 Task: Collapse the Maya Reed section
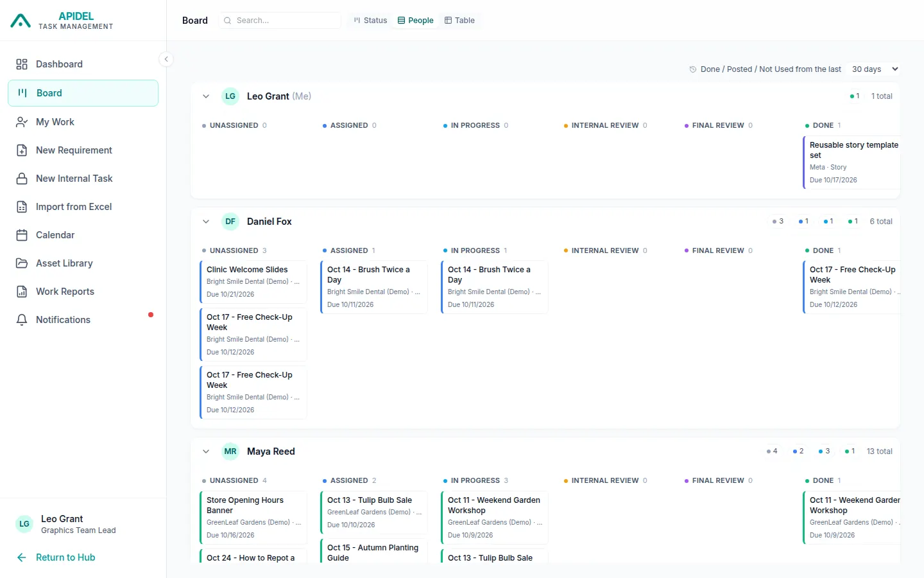coord(206,451)
